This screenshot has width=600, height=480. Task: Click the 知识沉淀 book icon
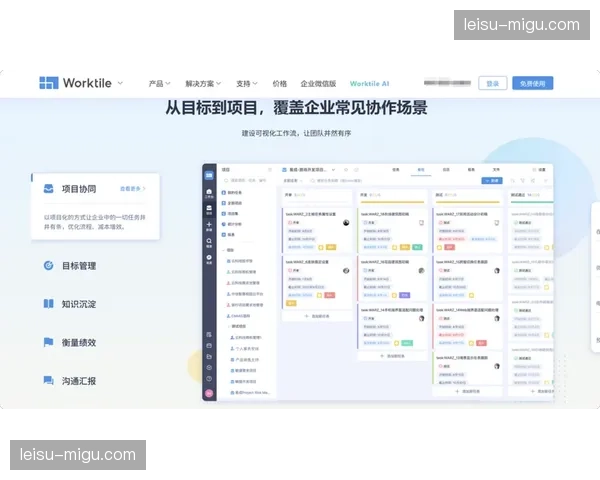coord(48,304)
